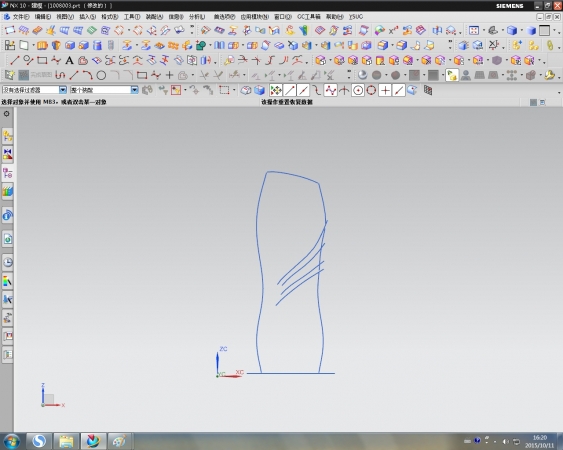Click the true shading sphere icon

tap(363, 75)
